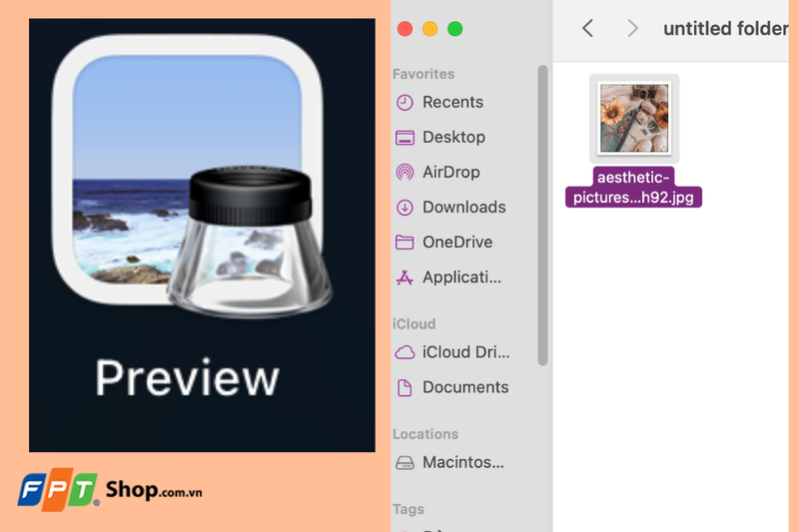Click the iCloud Drive cloud icon
Screen dimensions: 799x532
click(x=405, y=352)
